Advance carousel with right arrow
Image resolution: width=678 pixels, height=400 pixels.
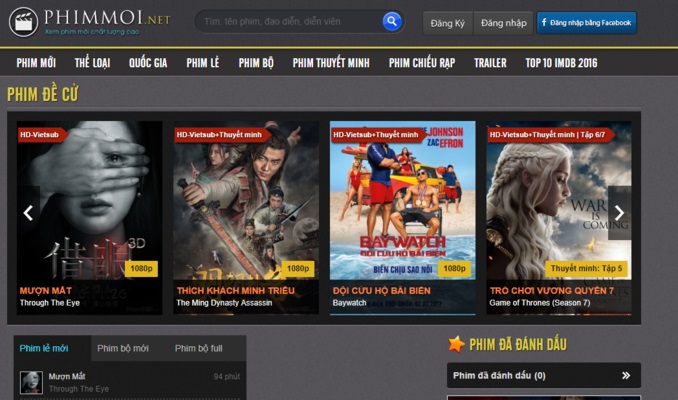click(x=619, y=212)
